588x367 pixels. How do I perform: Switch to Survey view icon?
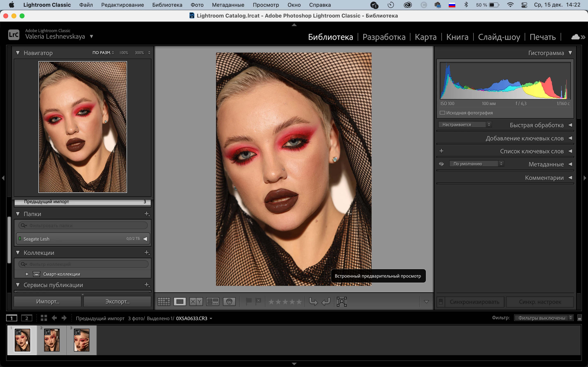(213, 302)
